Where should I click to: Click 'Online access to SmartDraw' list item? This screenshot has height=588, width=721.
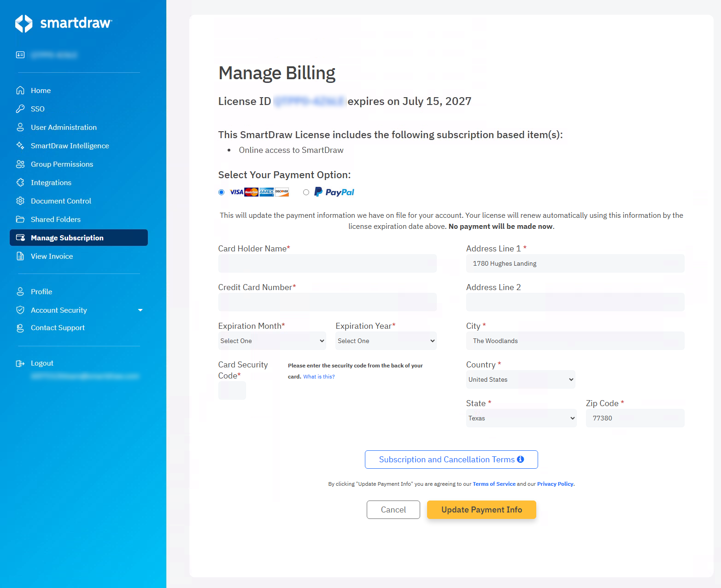(291, 150)
